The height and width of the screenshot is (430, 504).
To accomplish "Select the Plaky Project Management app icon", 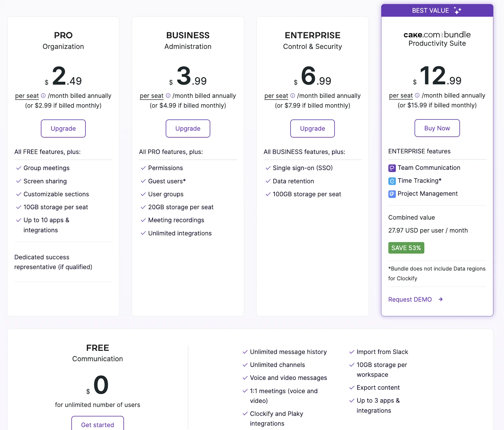I will [x=391, y=194].
